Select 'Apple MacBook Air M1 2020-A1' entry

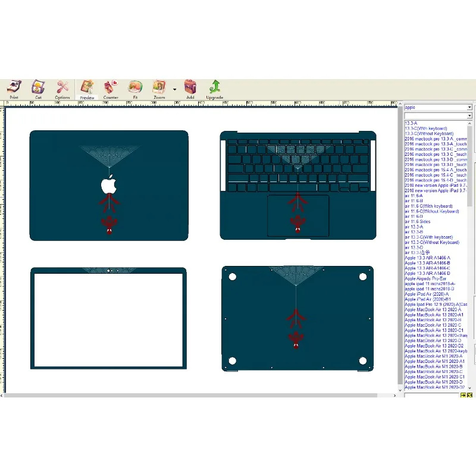[435, 361]
